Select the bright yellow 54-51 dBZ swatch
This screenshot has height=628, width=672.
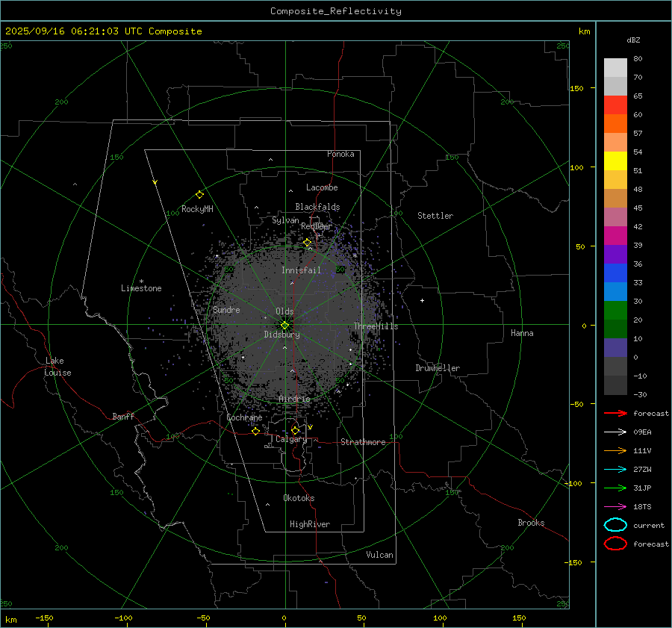click(x=615, y=161)
